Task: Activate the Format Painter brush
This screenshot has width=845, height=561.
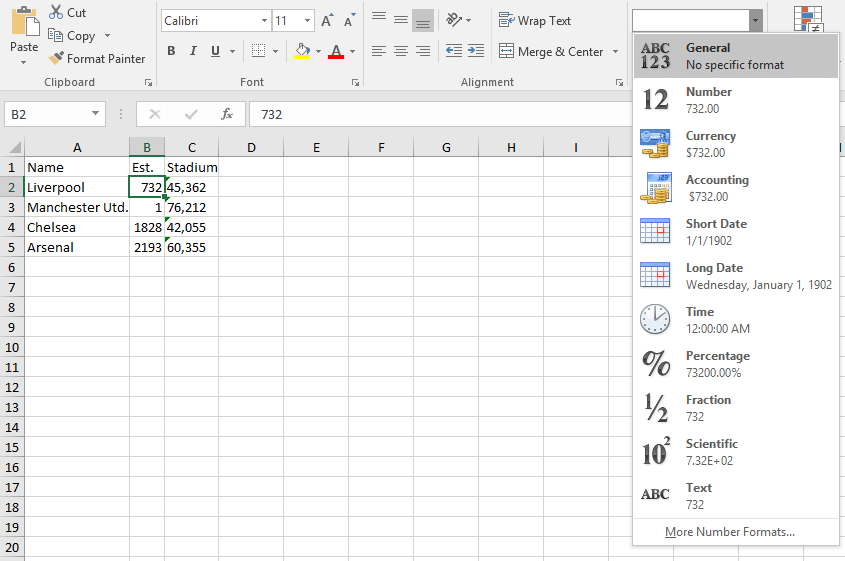Action: [x=56, y=58]
